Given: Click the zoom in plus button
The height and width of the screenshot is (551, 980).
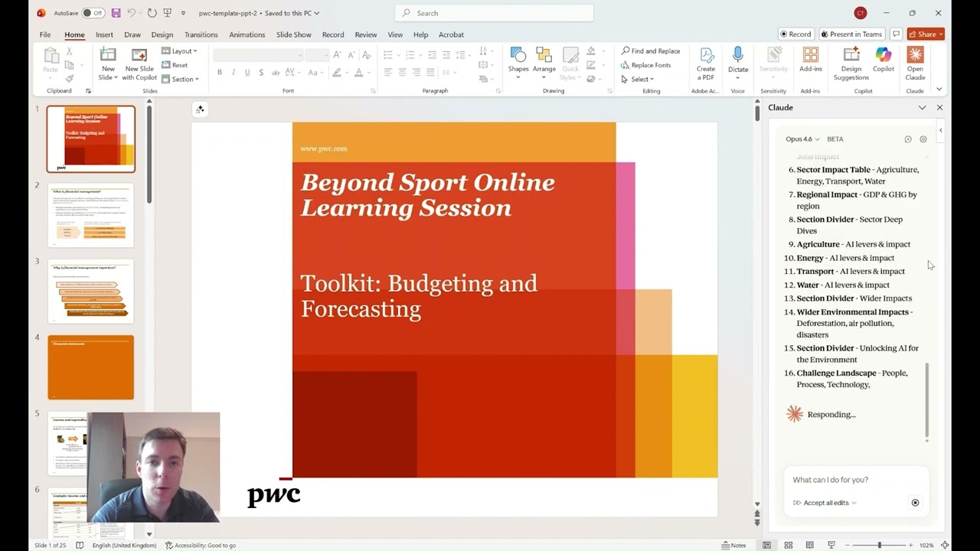Looking at the screenshot, I should tap(910, 545).
